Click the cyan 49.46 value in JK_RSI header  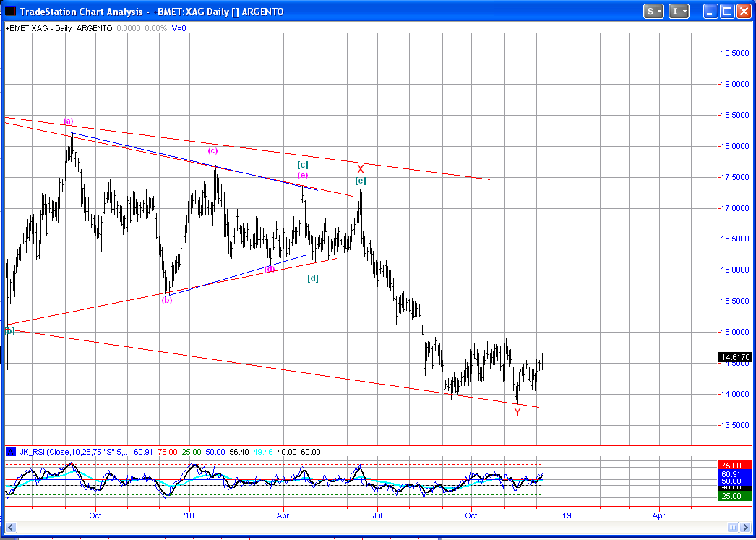tap(263, 453)
